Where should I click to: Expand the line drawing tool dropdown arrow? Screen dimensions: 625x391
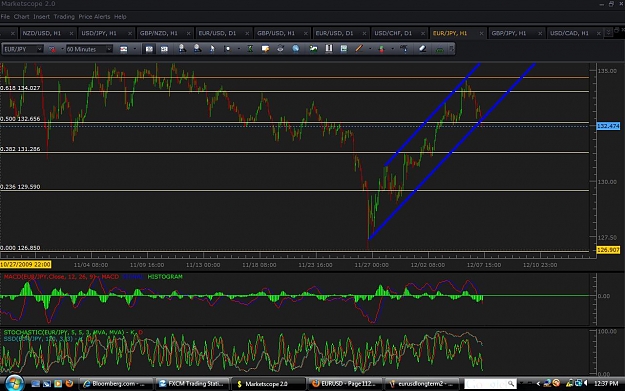coord(370,49)
